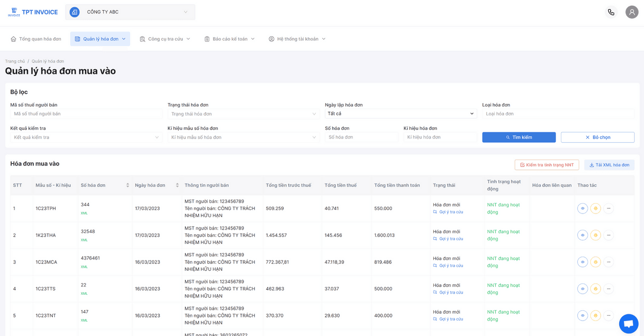Open the Kết quả kiểm tra dropdown
This screenshot has height=336, width=644.
click(x=86, y=138)
